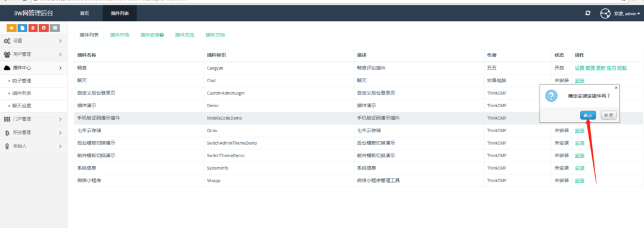Screen dimensions: 644x228
Task: Open the 欢迎, admin dropdown menu
Action: pyautogui.click(x=627, y=14)
